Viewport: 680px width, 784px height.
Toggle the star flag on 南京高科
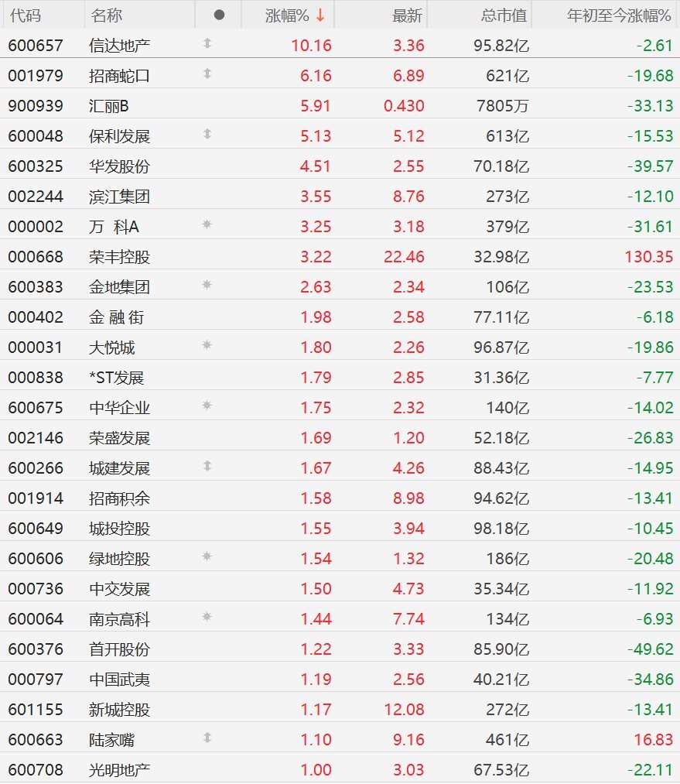pos(207,617)
